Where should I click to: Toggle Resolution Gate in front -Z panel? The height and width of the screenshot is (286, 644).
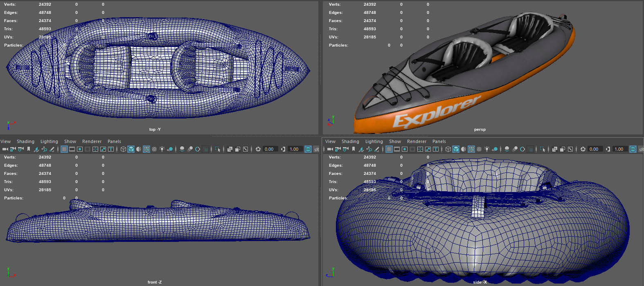pos(80,149)
